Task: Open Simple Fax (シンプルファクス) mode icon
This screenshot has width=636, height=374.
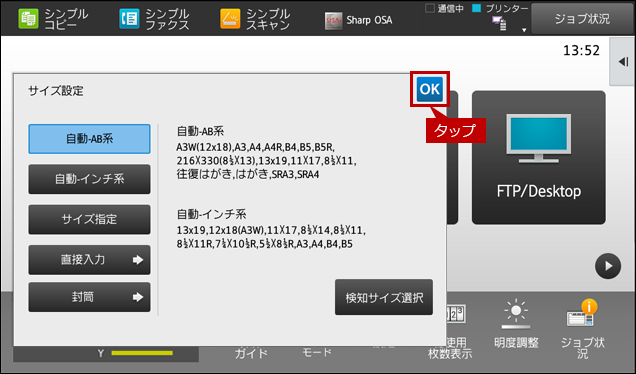Action: click(x=129, y=19)
